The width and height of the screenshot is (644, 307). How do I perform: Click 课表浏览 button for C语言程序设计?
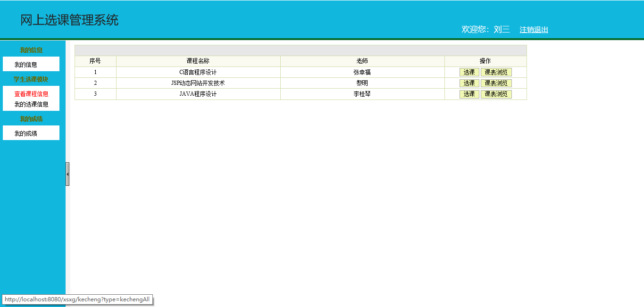[496, 72]
